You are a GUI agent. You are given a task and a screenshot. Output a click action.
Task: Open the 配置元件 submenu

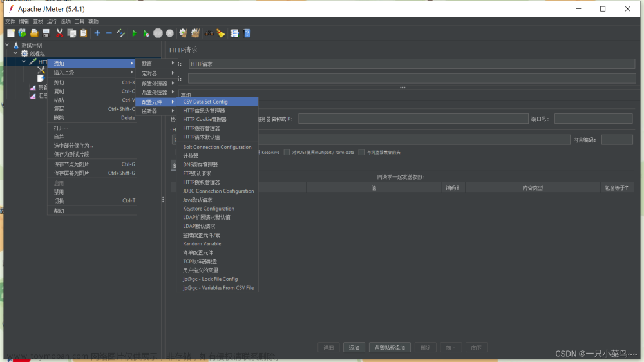156,102
